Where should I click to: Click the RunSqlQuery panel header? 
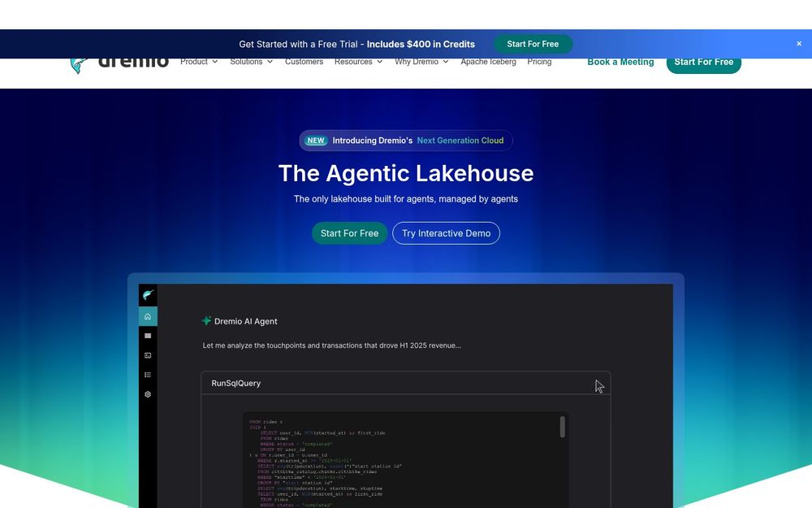click(406, 383)
